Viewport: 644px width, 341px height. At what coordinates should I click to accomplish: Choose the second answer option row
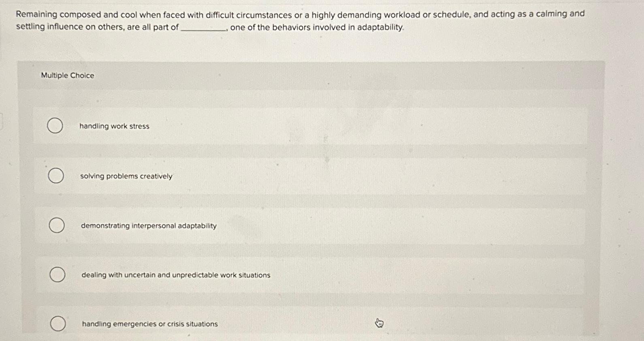pyautogui.click(x=284, y=176)
